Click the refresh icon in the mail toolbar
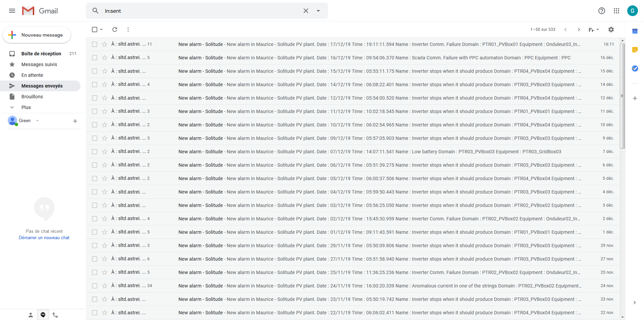644x320 pixels. point(115,30)
